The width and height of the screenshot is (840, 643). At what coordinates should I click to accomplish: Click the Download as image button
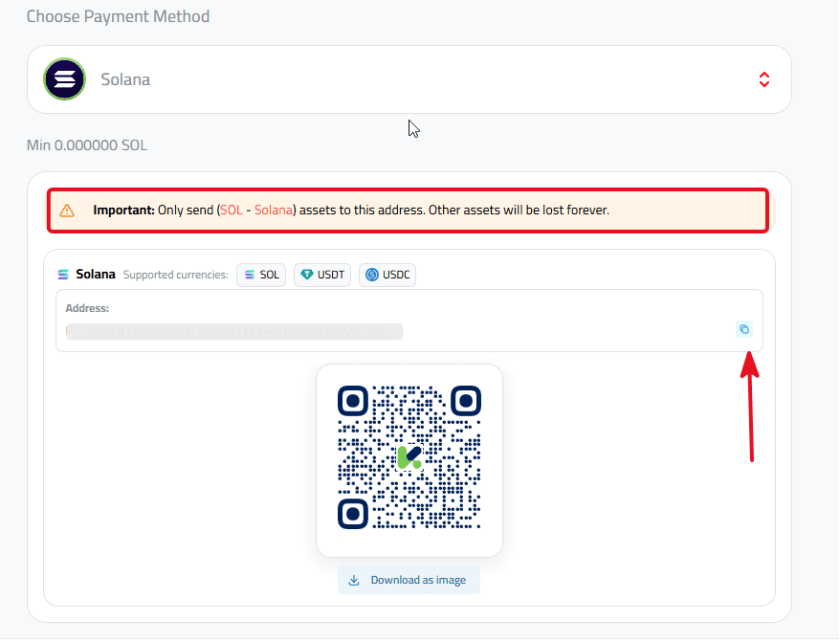click(x=409, y=580)
